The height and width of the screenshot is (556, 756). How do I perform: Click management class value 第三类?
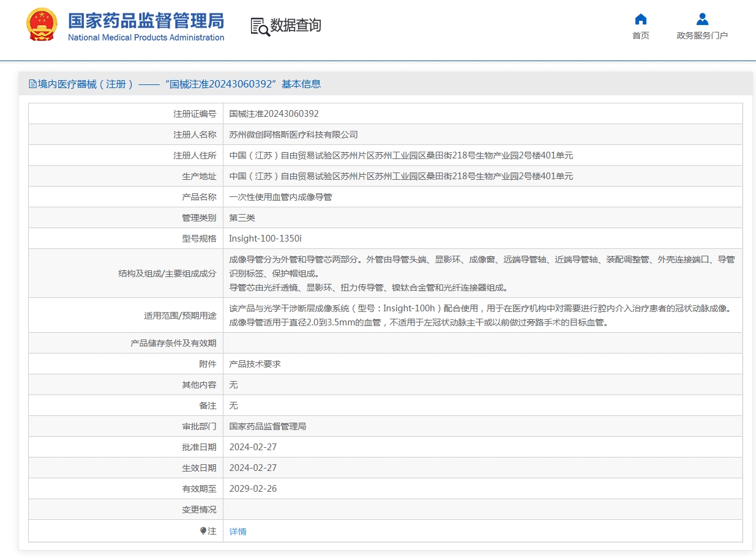[x=242, y=218]
